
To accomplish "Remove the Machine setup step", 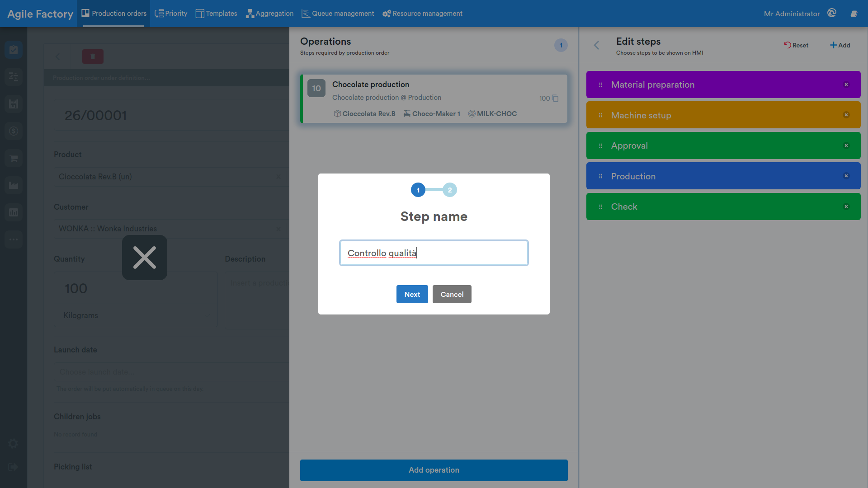I will coord(846,115).
